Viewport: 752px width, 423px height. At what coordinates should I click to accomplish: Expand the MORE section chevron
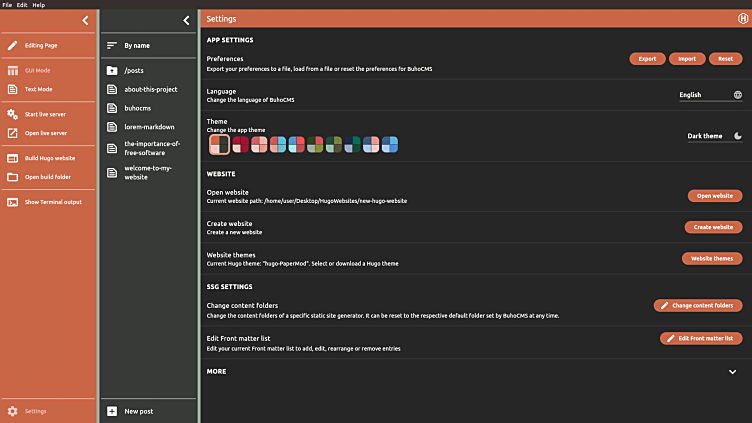pyautogui.click(x=733, y=372)
